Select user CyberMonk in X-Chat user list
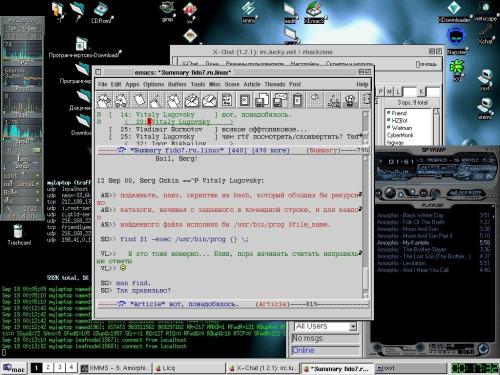 (x=400, y=135)
